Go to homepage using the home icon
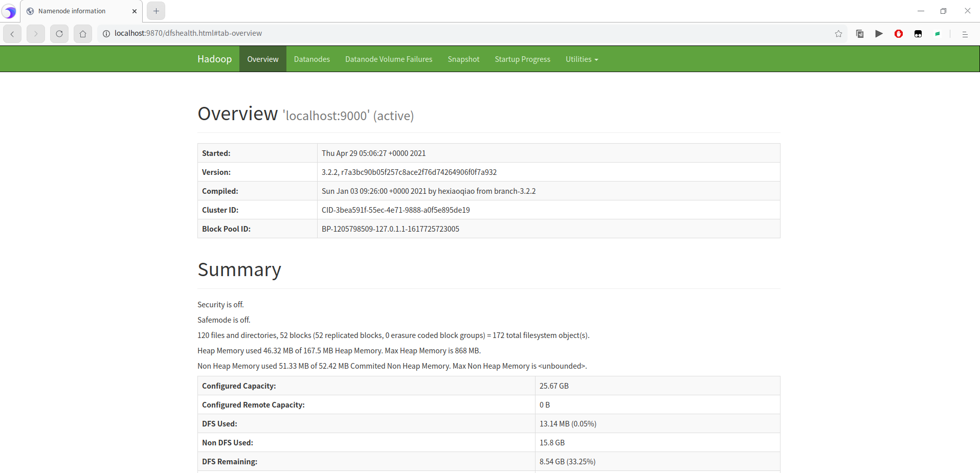This screenshot has width=980, height=473. (x=82, y=33)
